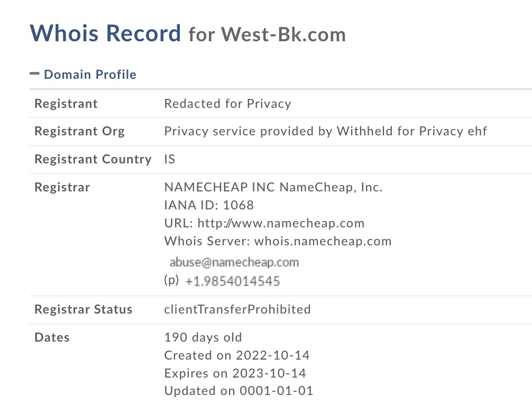Click the Whois Record heading
532x404 pixels.
(106, 33)
